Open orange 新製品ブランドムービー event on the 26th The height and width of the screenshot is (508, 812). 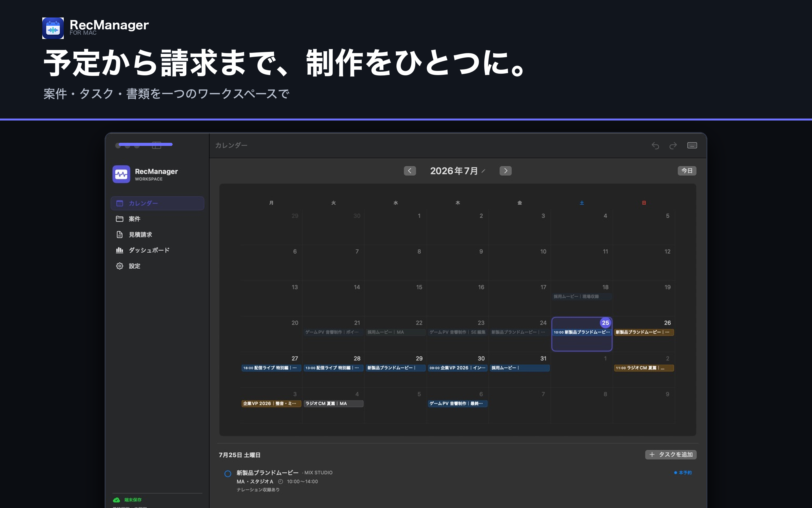(644, 332)
